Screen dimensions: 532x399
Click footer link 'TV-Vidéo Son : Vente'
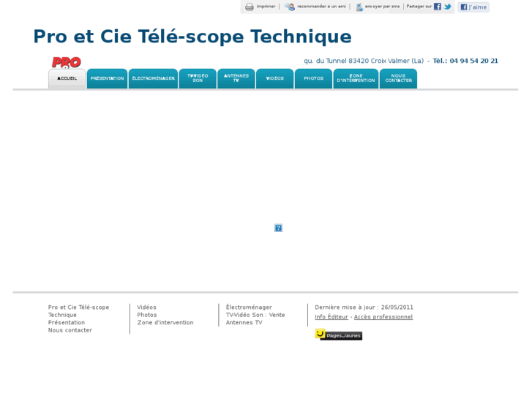pyautogui.click(x=255, y=315)
